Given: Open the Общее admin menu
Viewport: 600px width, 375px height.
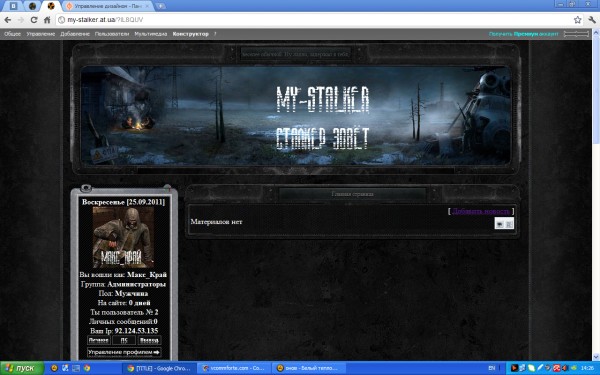Looking at the screenshot, I should point(12,34).
